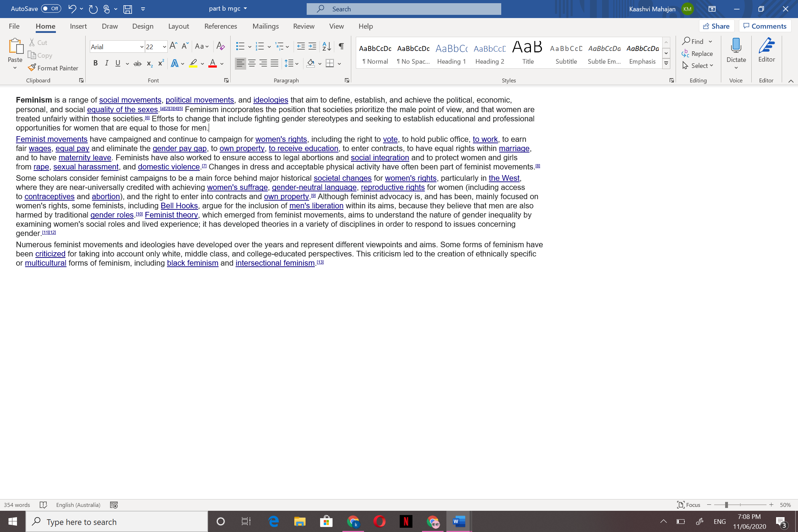
Task: Click the Format Painter icon
Action: click(x=32, y=68)
